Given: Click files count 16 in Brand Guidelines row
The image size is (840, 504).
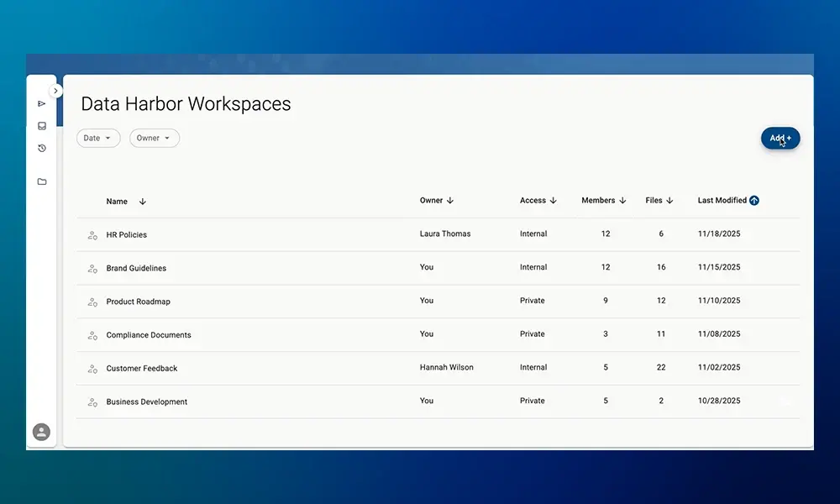Looking at the screenshot, I should [661, 267].
